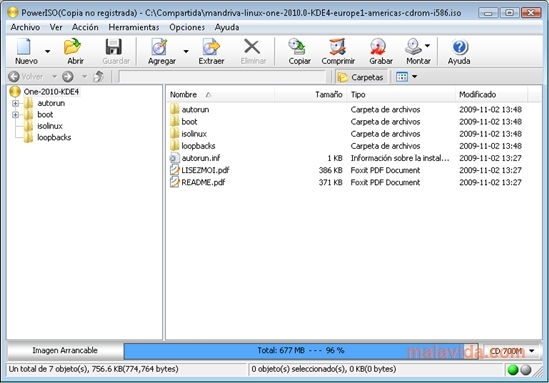Click the Guardar save disk icon
549x383 pixels.
[114, 47]
